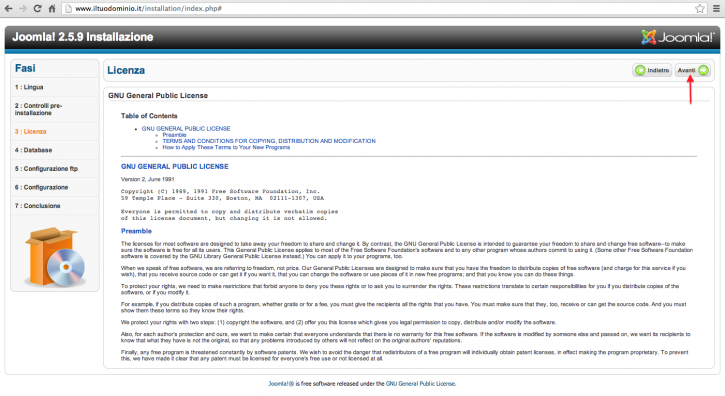This screenshot has height=396, width=725.
Task: Open the browser hamburger menu
Action: coord(716,8)
